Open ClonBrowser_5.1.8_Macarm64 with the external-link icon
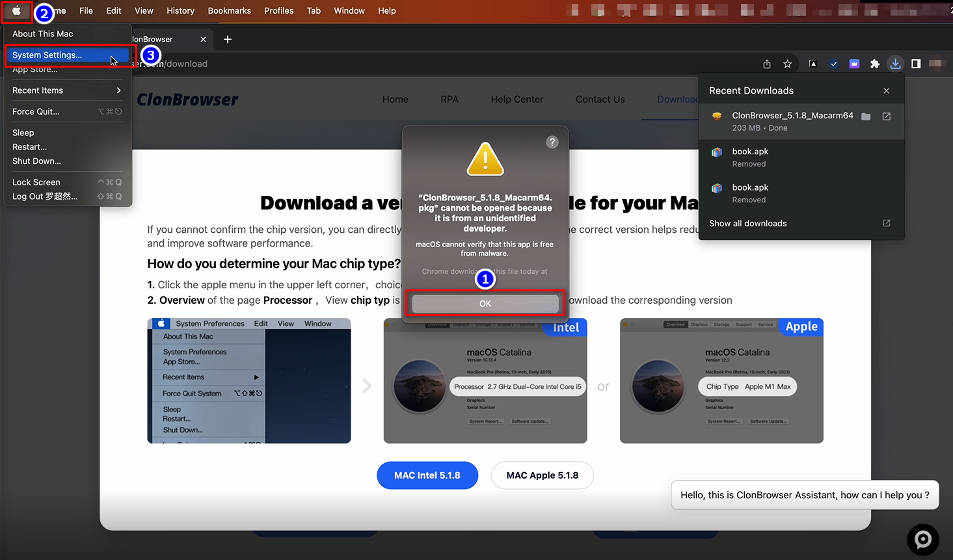 [886, 116]
